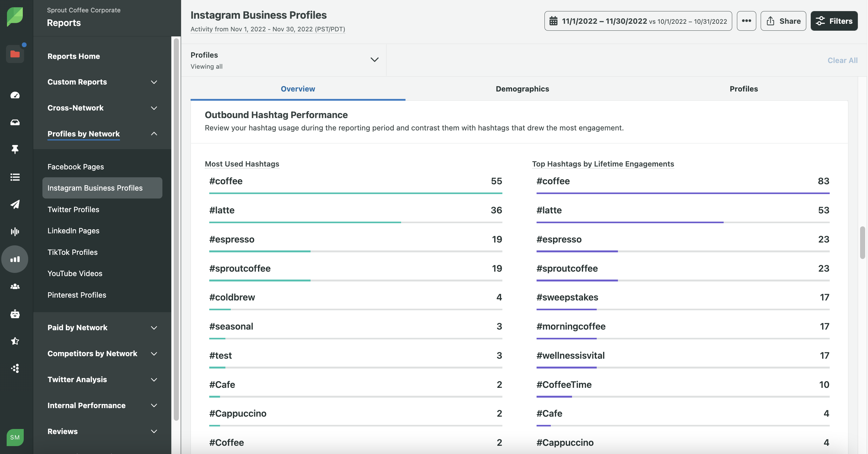Open Twitter Profiles report
This screenshot has width=868, height=454.
coord(73,209)
